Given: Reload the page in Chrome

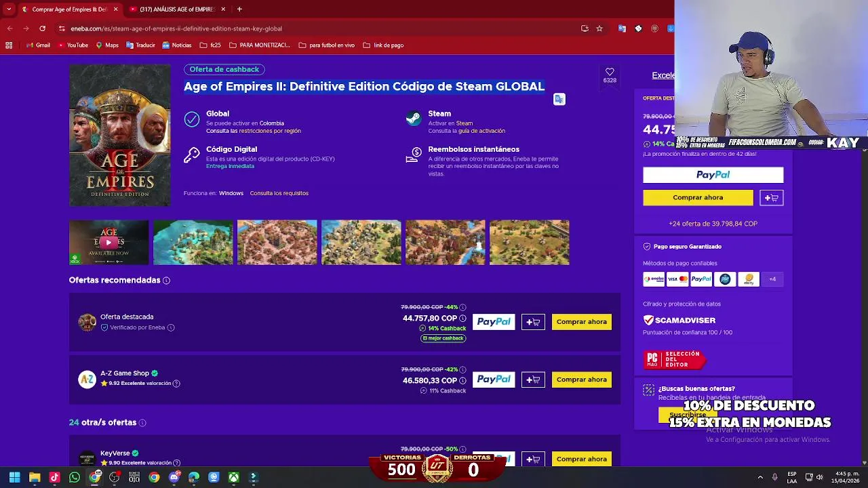Looking at the screenshot, I should 42,28.
